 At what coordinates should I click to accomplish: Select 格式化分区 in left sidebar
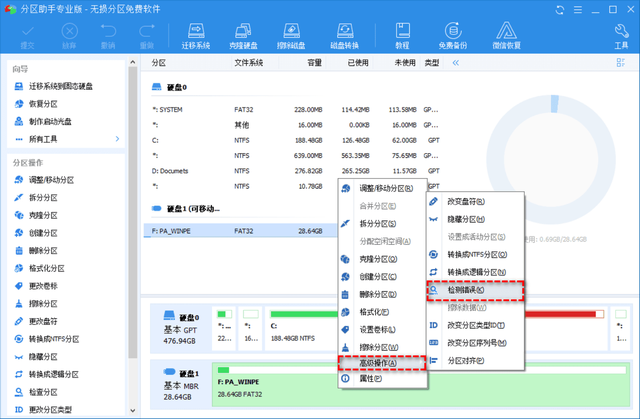pos(47,268)
